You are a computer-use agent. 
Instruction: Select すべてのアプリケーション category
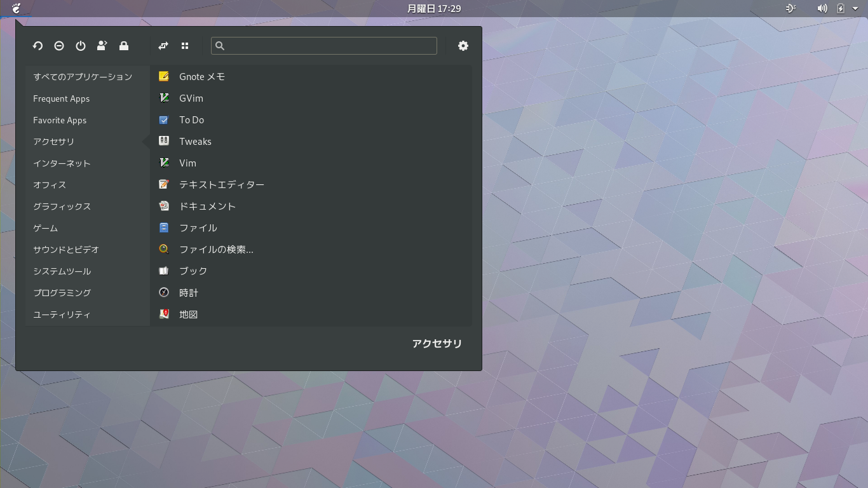tap(88, 76)
